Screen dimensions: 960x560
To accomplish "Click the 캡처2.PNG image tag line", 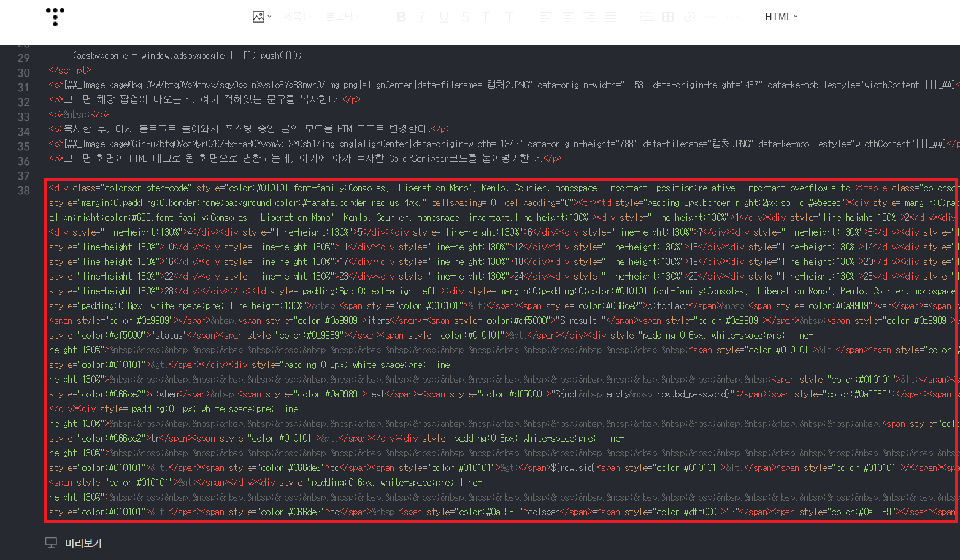I will pyautogui.click(x=504, y=85).
